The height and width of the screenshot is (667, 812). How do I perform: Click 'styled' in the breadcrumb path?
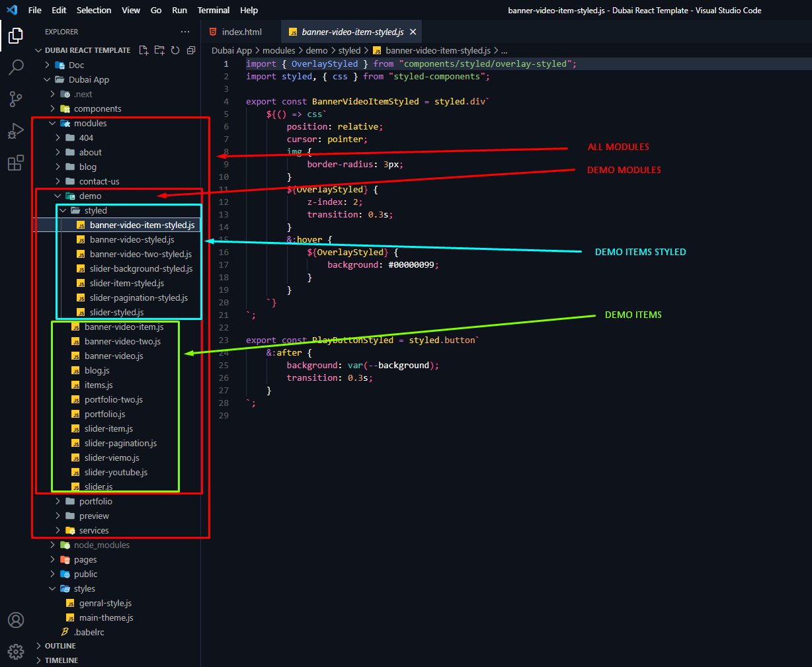[350, 50]
